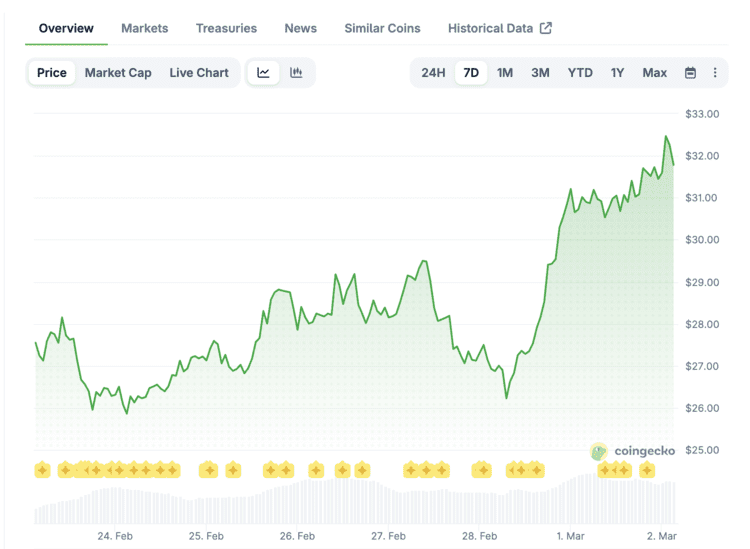Open the Markets tab
The width and height of the screenshot is (750, 549).
145,28
